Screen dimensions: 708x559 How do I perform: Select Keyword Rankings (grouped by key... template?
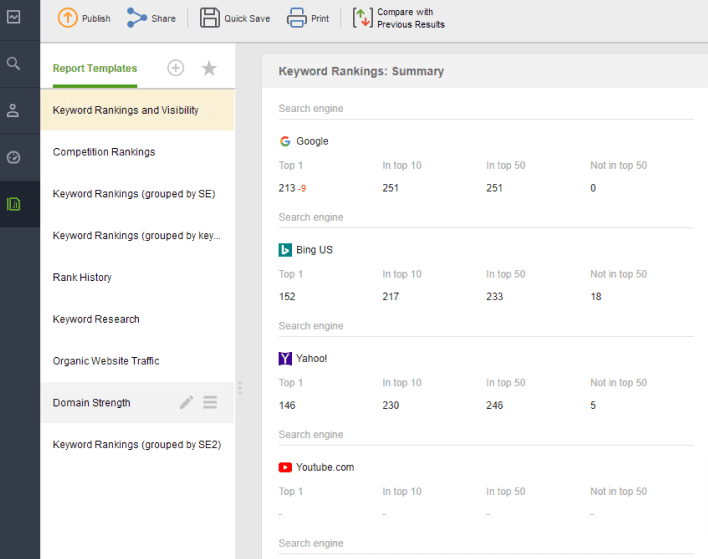click(x=137, y=236)
